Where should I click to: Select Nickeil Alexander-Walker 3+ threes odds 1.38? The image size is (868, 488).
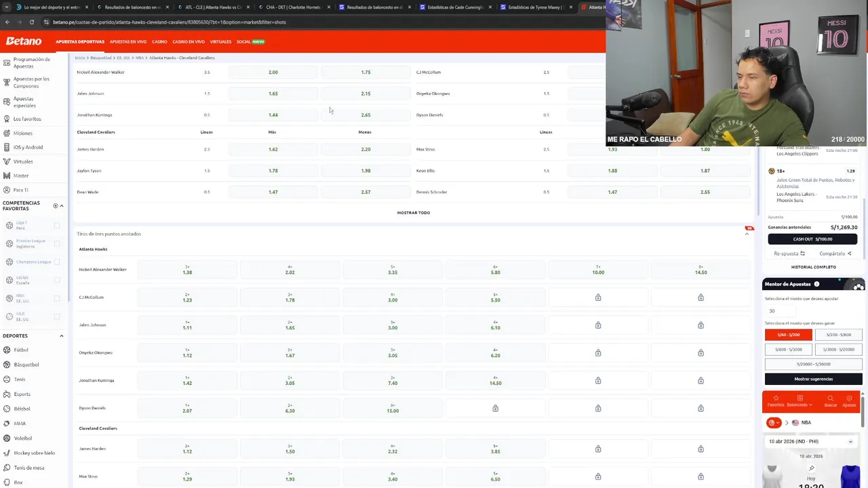tap(187, 270)
